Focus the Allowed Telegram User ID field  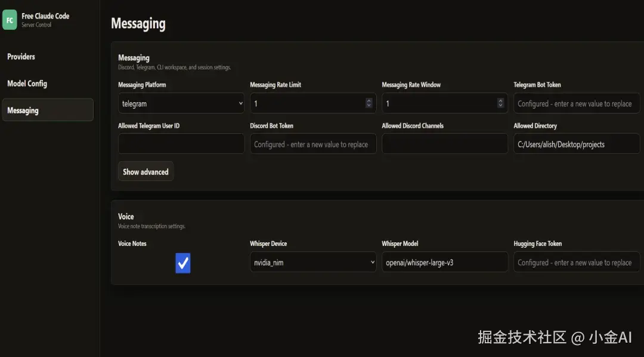point(181,143)
